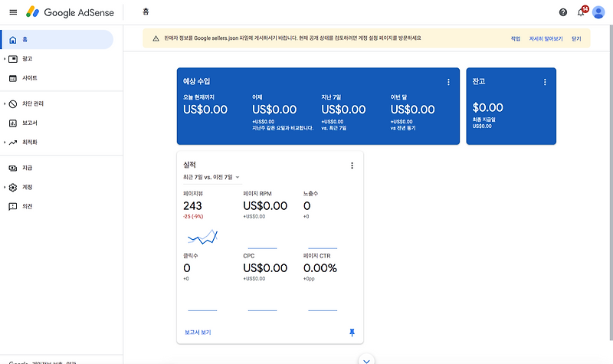Viewport: 613px width, 364px height.
Task: Click the help question mark icon
Action: 563,12
